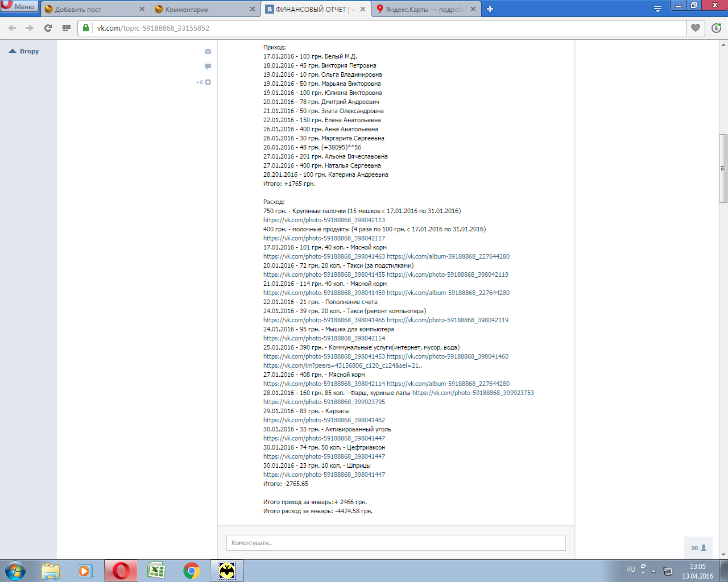
Task: Open the tab list menu icon
Action: click(x=657, y=9)
